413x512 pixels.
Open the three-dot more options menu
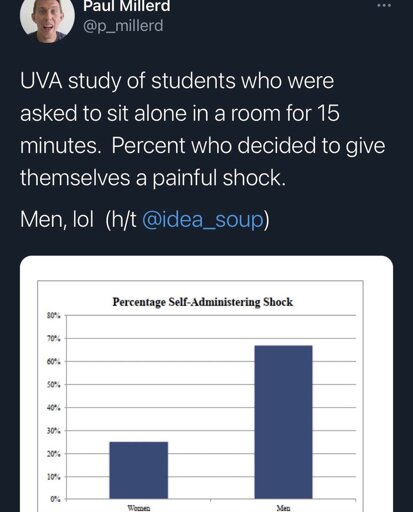(384, 6)
